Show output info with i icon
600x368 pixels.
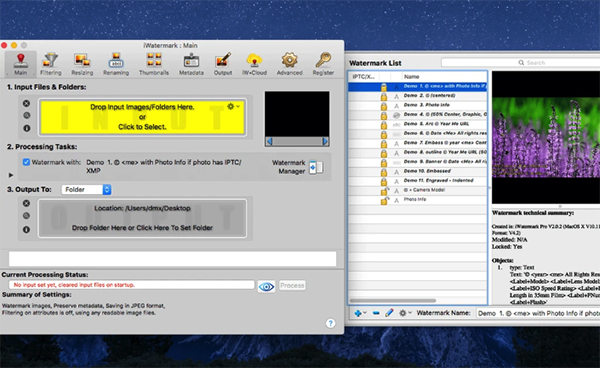point(26,230)
